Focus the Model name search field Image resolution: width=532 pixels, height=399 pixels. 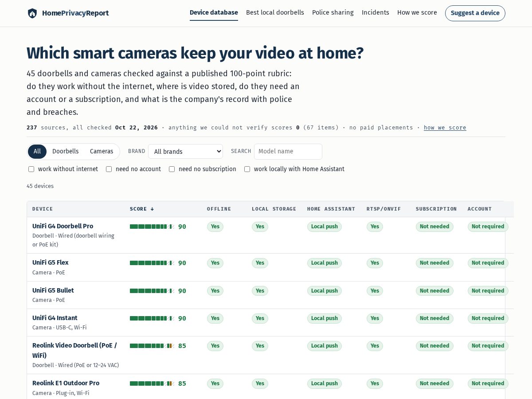[288, 152]
